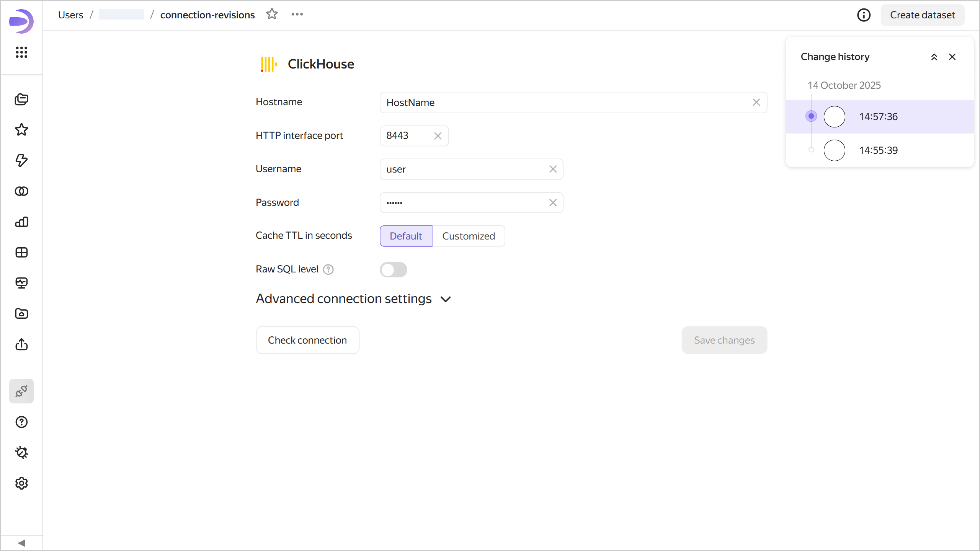Screen dimensions: 980x551
Task: Click the Check connection button
Action: tap(307, 340)
